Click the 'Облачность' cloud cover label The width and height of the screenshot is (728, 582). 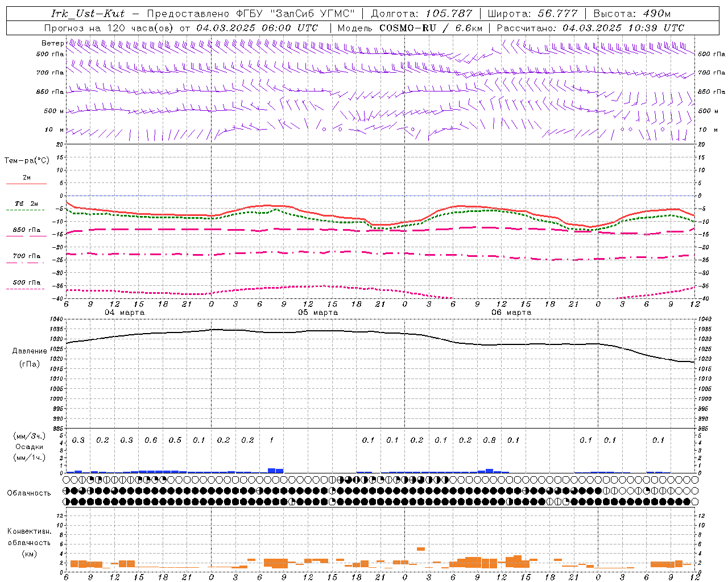29,493
